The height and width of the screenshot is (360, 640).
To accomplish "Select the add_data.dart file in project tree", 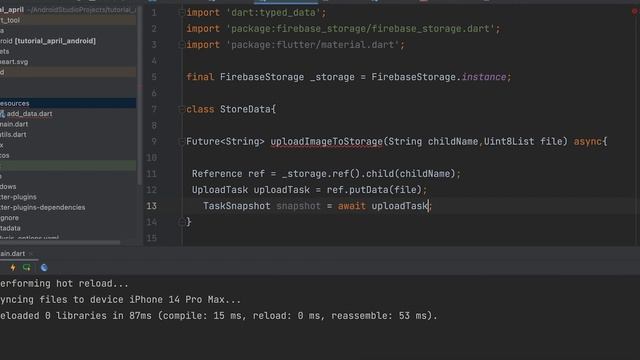I will point(29,114).
